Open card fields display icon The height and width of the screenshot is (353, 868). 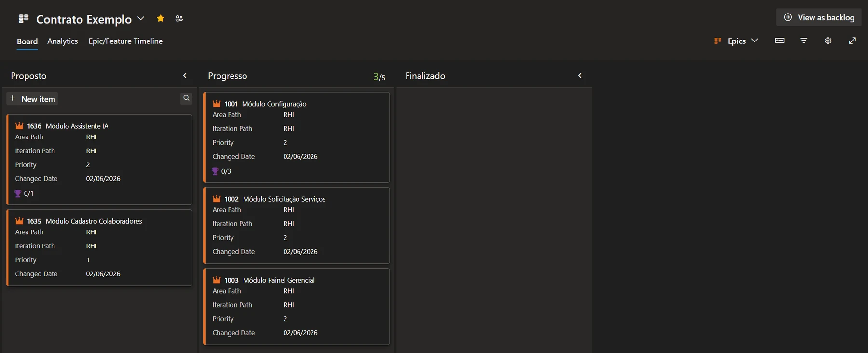(780, 41)
